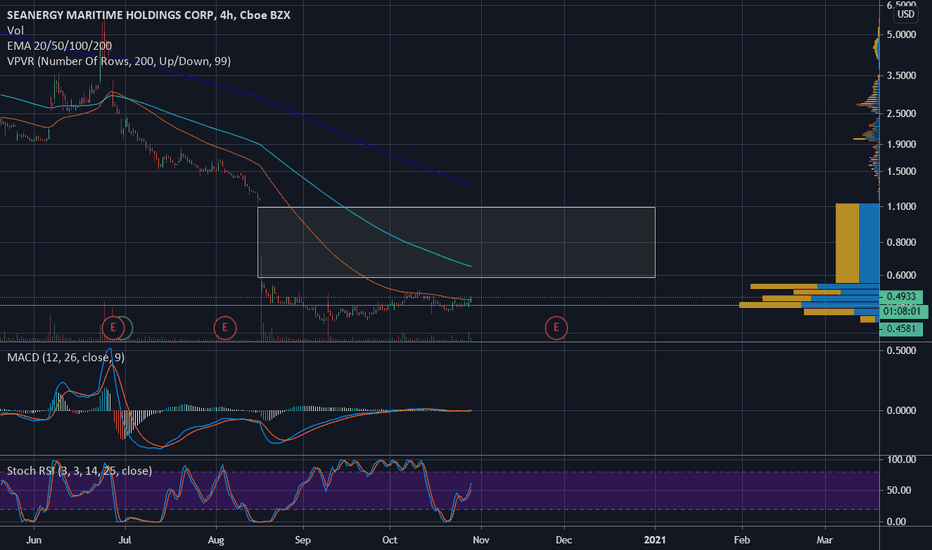The height and width of the screenshot is (550, 932).
Task: Click the Jun label on time axis
Action: tap(34, 540)
